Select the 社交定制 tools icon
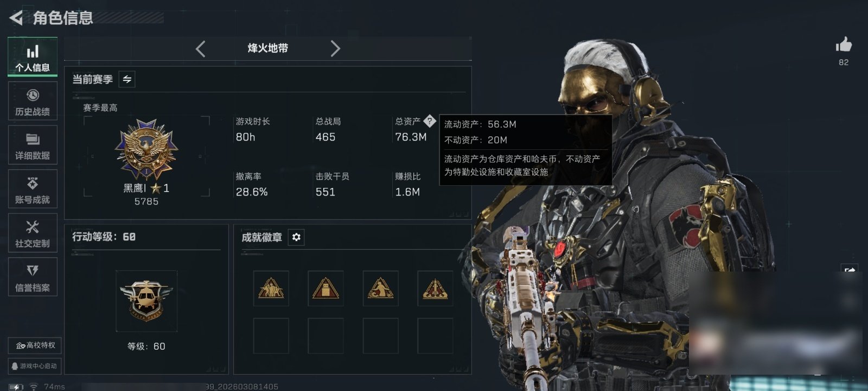 (x=33, y=233)
